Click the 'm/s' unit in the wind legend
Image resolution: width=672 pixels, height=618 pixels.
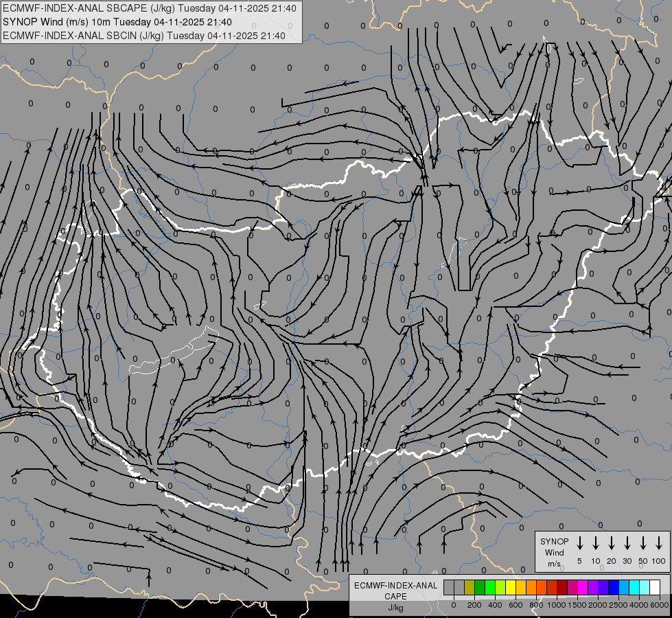click(x=554, y=564)
